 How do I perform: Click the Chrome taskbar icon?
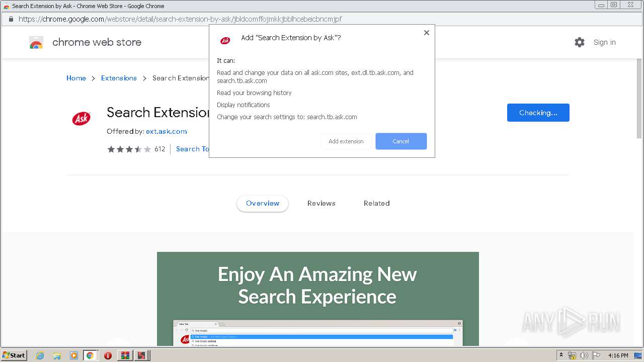point(90,355)
